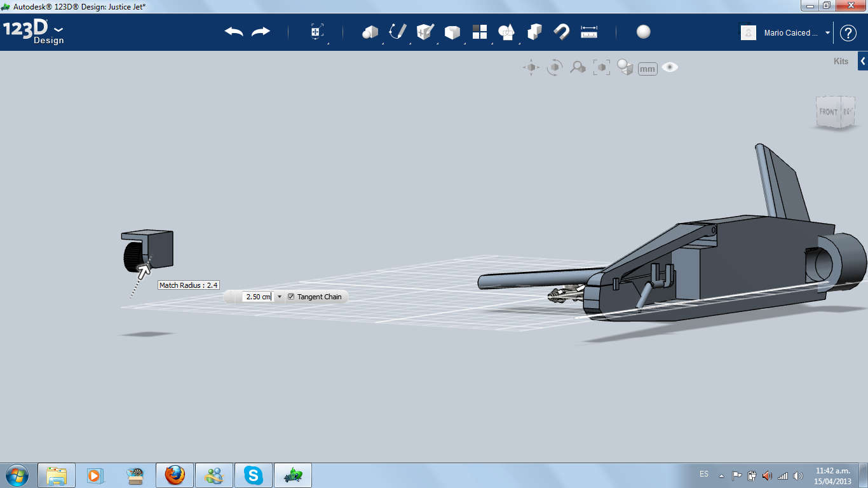
Task: Expand the Kits side panel arrow
Action: 863,61
